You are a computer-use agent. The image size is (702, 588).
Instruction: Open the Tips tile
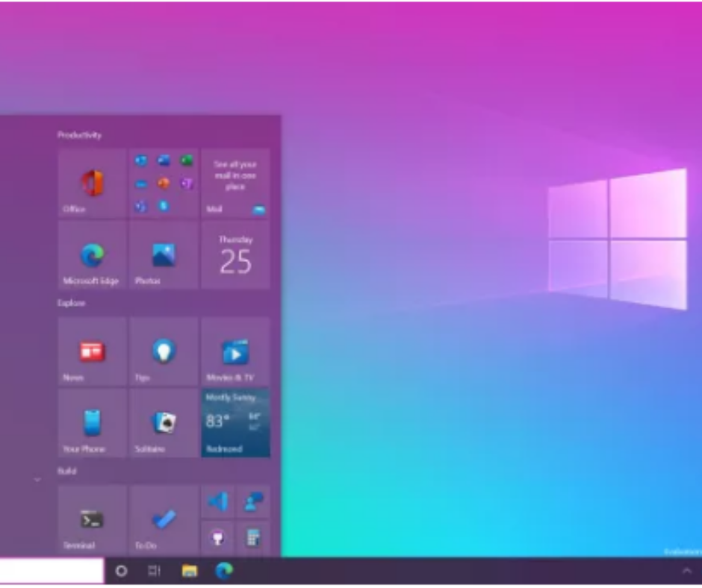point(164,351)
